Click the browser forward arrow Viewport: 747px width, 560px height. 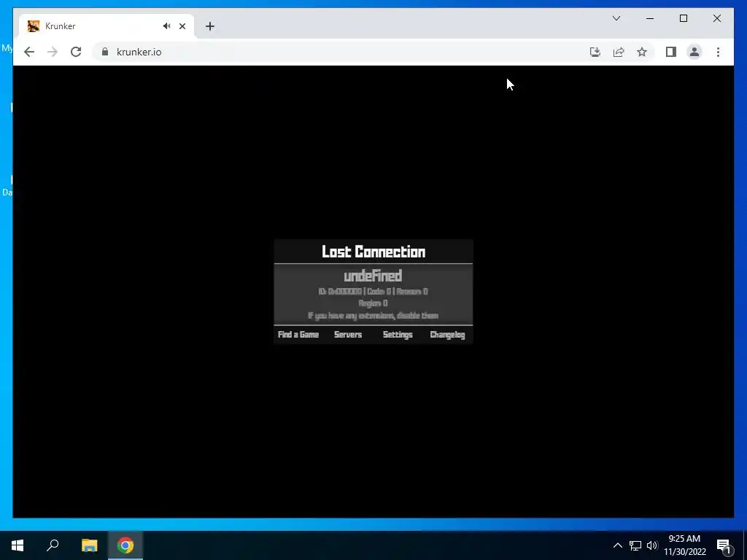click(53, 52)
